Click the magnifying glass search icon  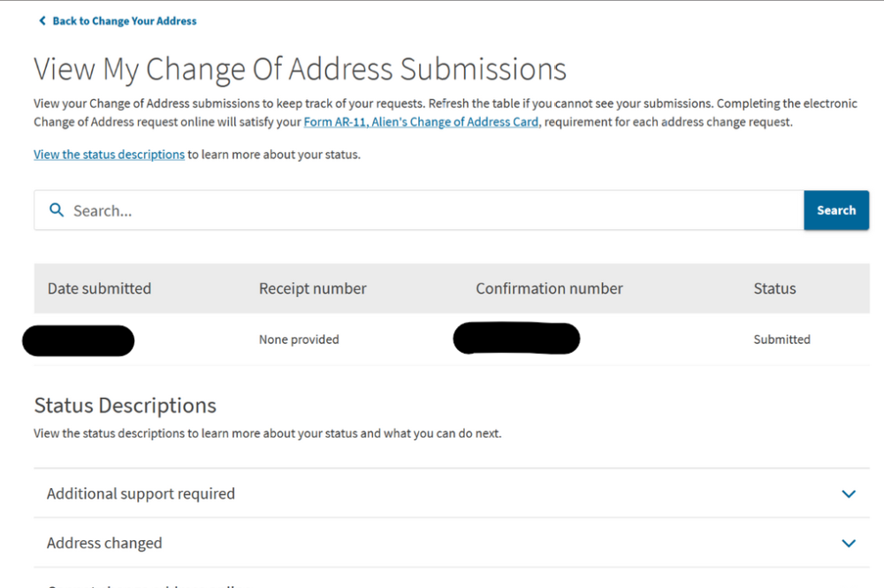[57, 210]
